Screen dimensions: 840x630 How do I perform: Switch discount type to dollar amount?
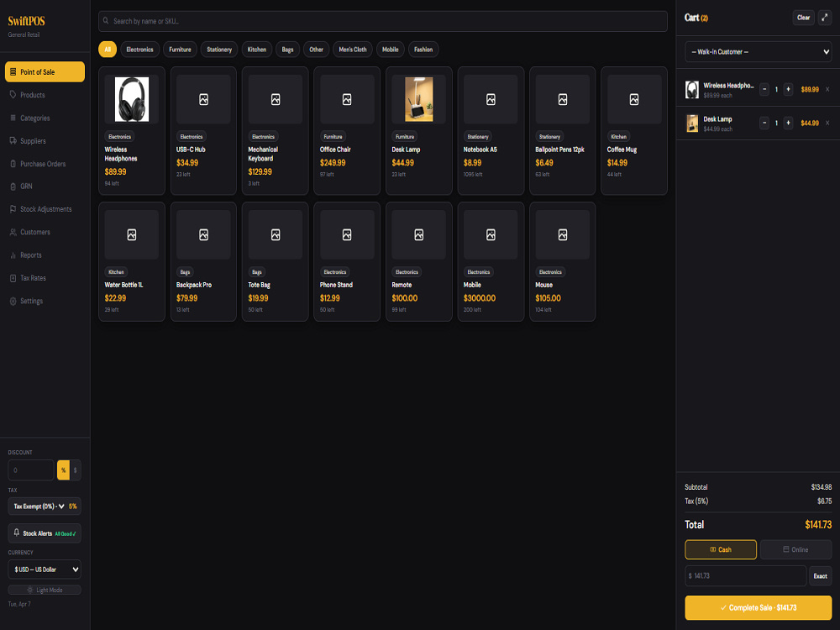(x=76, y=470)
